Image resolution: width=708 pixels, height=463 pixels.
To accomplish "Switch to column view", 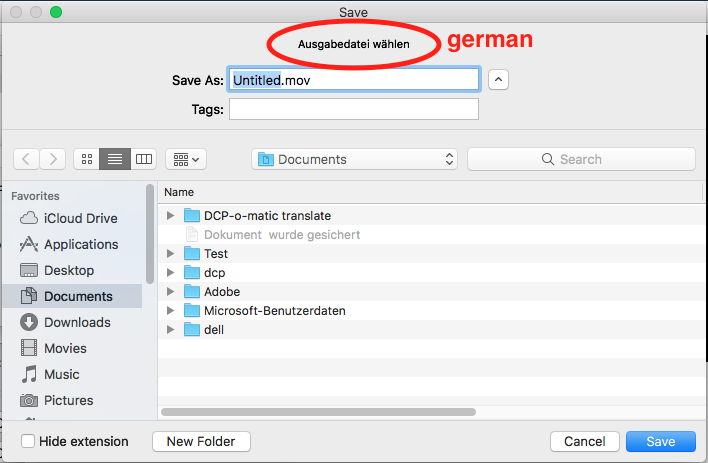I will pyautogui.click(x=144, y=159).
